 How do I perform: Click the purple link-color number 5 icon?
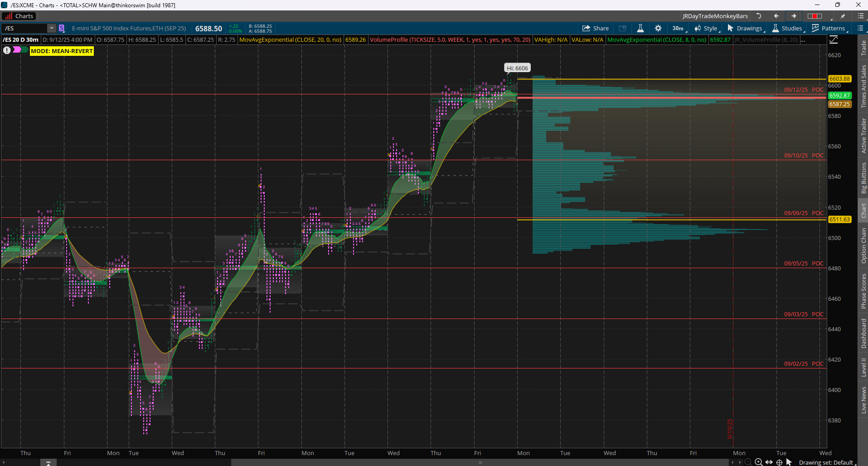62,28
